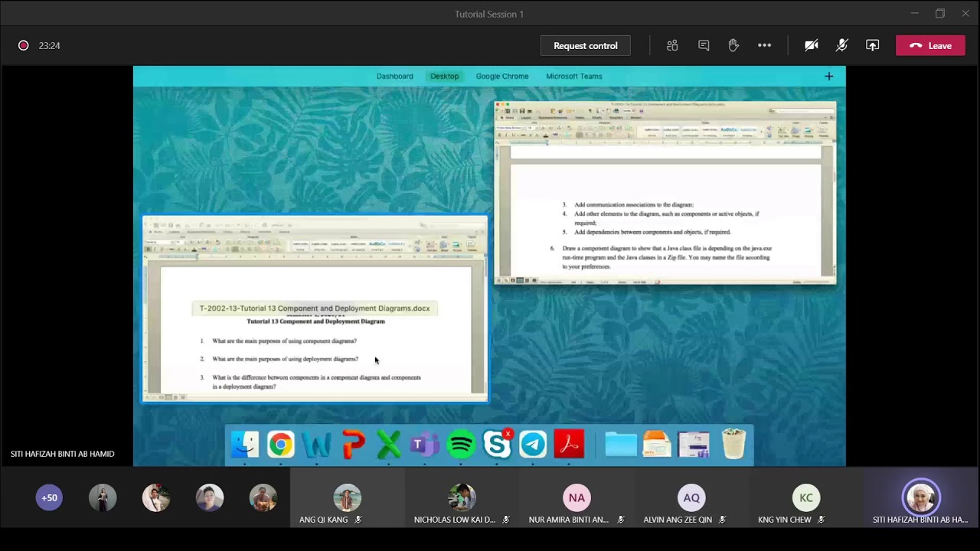The height and width of the screenshot is (551, 980).
Task: Open the share content tray
Action: tap(872, 46)
